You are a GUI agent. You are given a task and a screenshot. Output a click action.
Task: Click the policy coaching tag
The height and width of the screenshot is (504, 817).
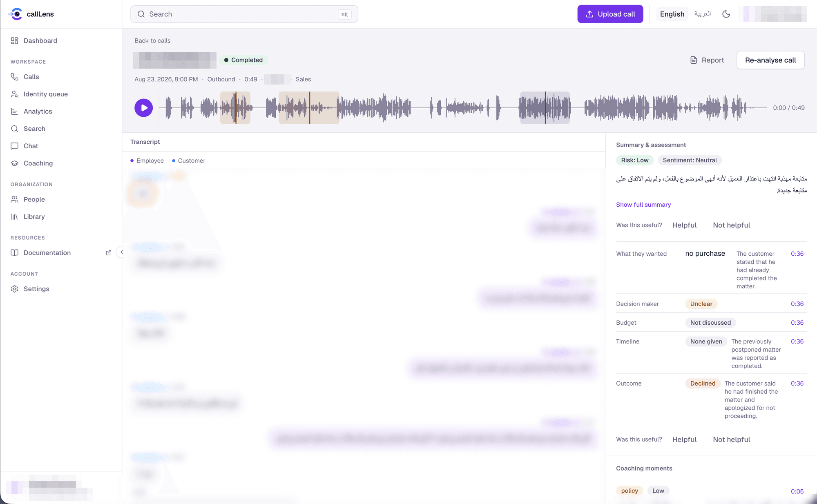point(629,491)
